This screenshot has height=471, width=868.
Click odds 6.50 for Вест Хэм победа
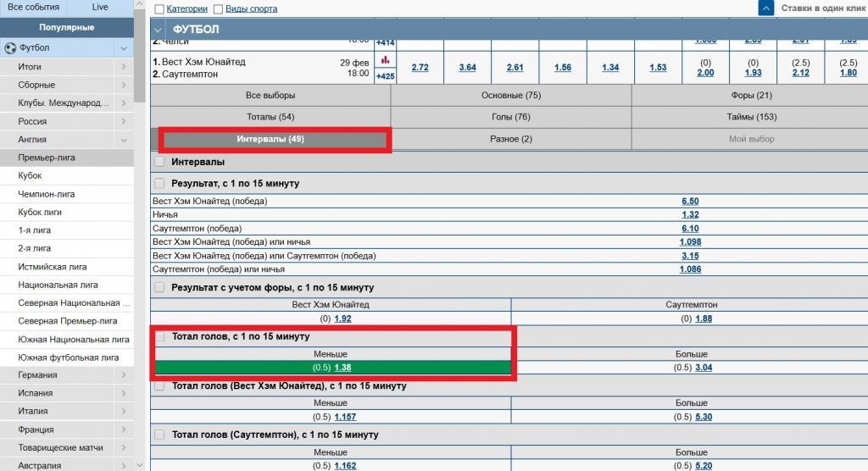coord(690,202)
